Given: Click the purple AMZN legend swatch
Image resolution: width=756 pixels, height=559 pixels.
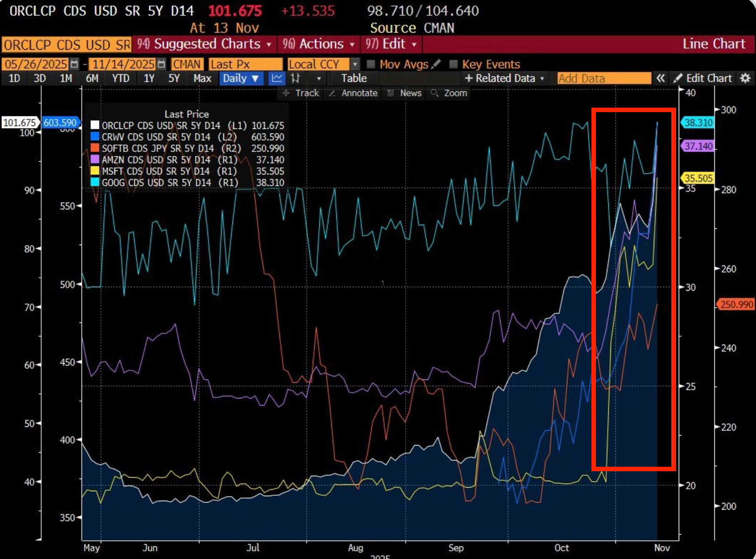Looking at the screenshot, I should click(94, 160).
